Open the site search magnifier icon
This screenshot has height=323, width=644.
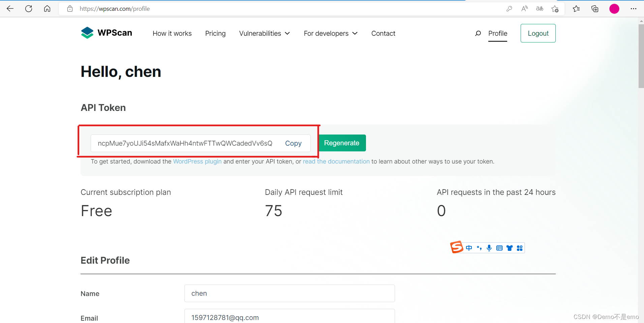click(478, 33)
